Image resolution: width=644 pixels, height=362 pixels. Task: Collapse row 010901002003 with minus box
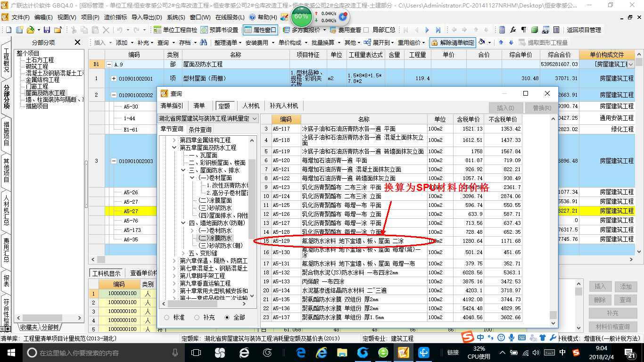pos(114,161)
